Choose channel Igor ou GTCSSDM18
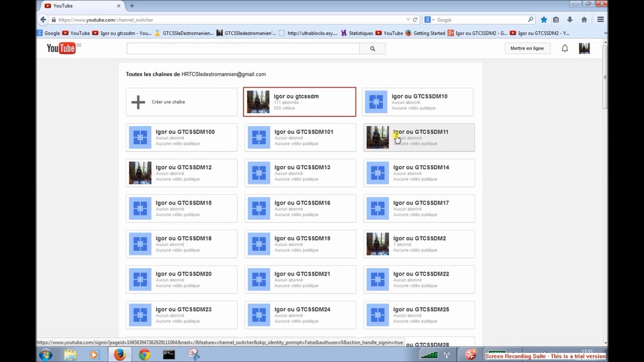This screenshot has height=362, width=644. [182, 244]
